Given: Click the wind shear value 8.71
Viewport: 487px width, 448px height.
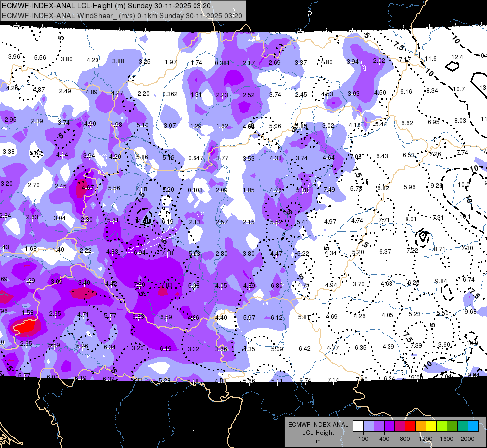Looking at the screenshot, I should click(439, 249).
